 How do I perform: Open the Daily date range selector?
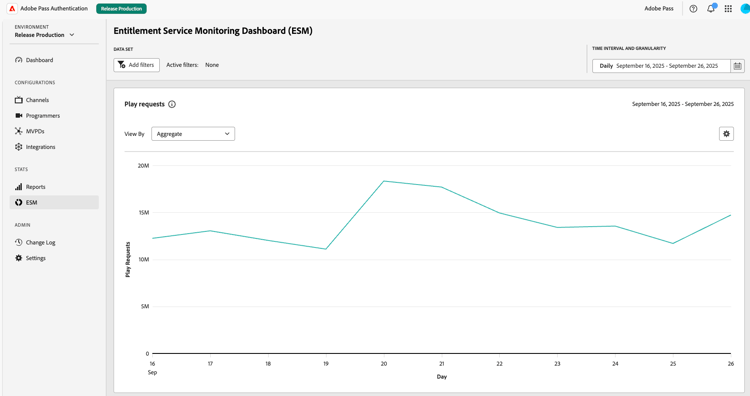coord(662,66)
